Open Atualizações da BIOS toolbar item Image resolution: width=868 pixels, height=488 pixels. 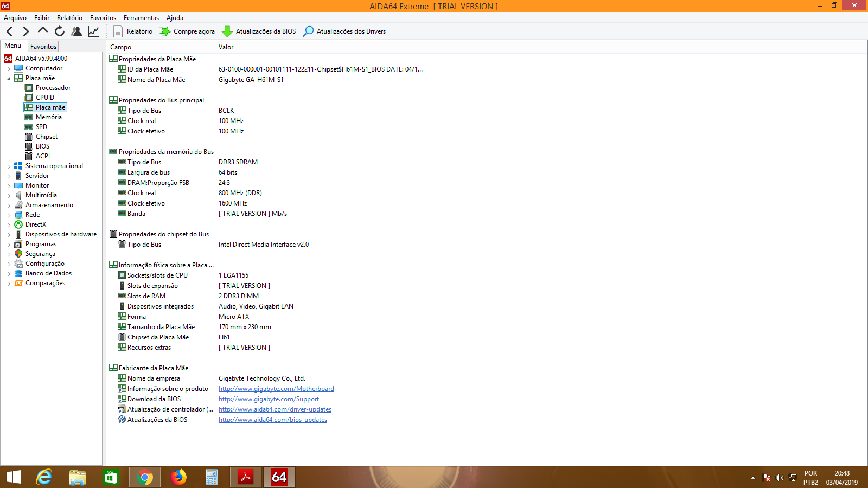pyautogui.click(x=259, y=31)
